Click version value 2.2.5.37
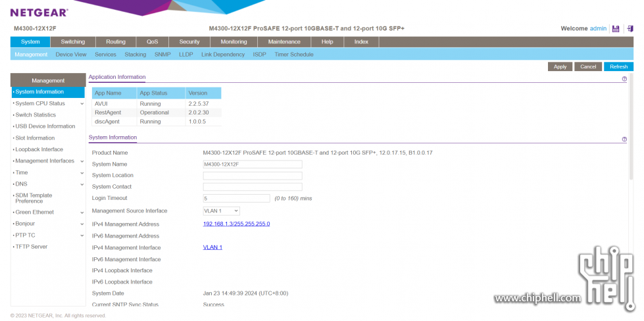This screenshot has width=644, height=321. [x=199, y=104]
